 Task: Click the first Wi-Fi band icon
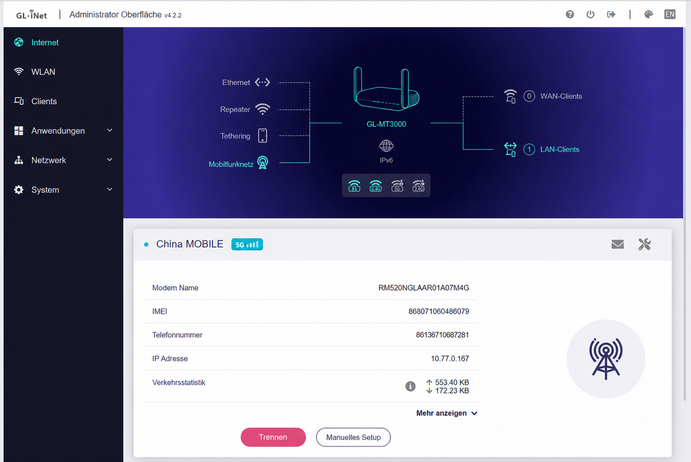point(354,186)
